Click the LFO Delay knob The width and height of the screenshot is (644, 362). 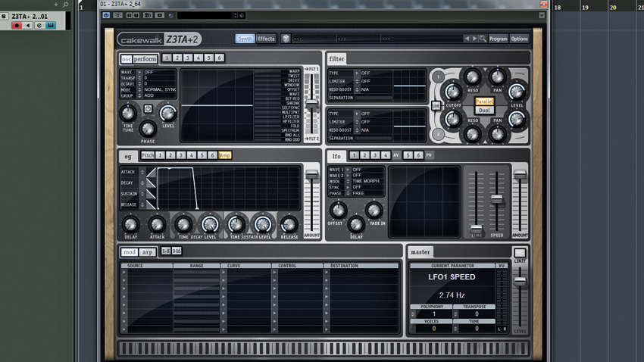356,224
